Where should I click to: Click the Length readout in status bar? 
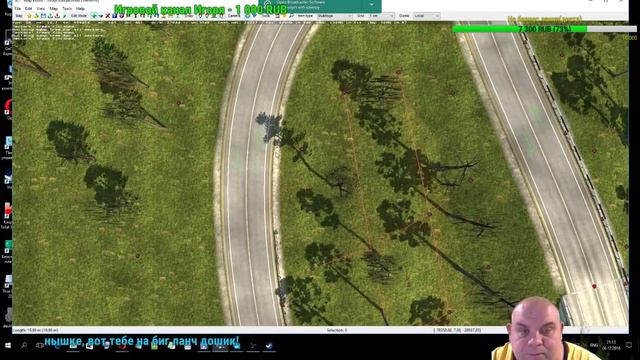[x=36, y=330]
